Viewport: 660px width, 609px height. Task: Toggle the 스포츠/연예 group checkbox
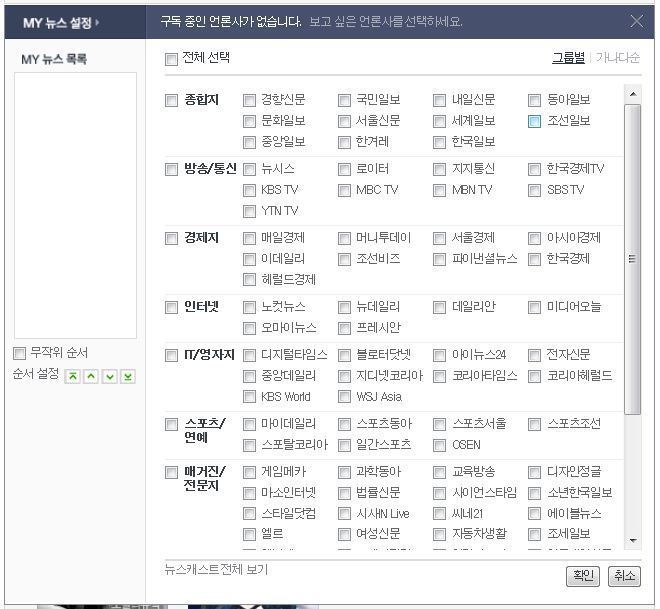(171, 425)
